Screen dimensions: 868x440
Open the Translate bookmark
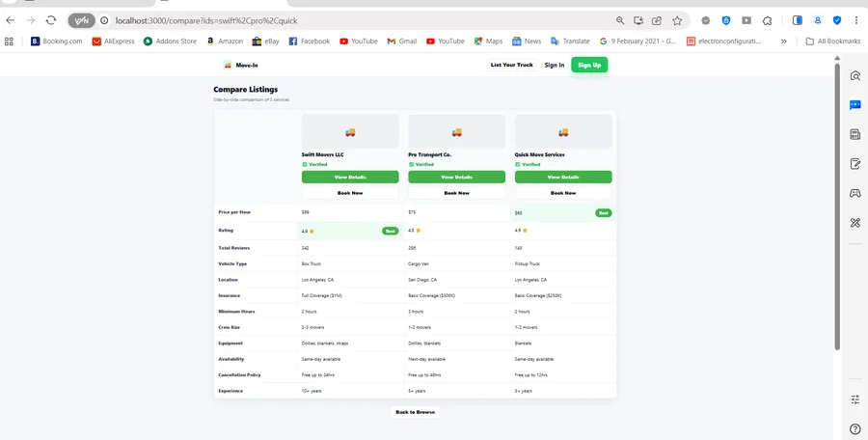pos(570,41)
